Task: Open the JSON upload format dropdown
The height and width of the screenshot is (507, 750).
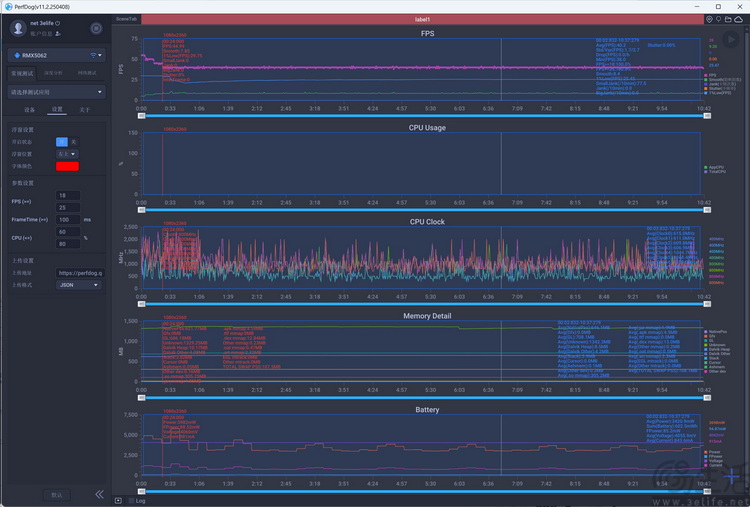Action: 79,285
